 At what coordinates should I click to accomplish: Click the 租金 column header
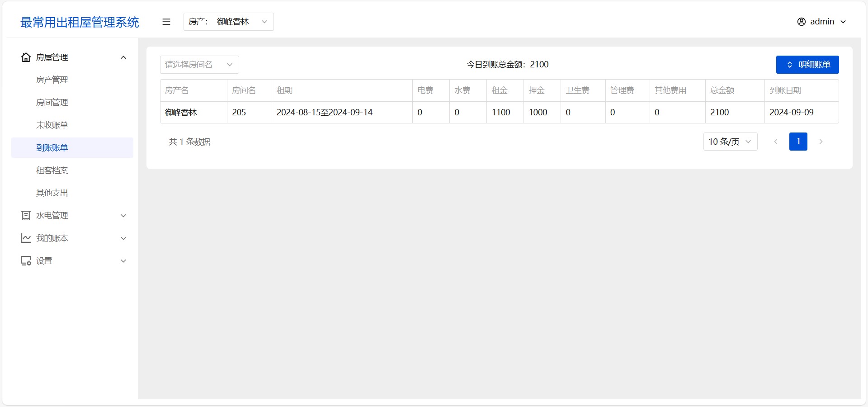pos(505,90)
